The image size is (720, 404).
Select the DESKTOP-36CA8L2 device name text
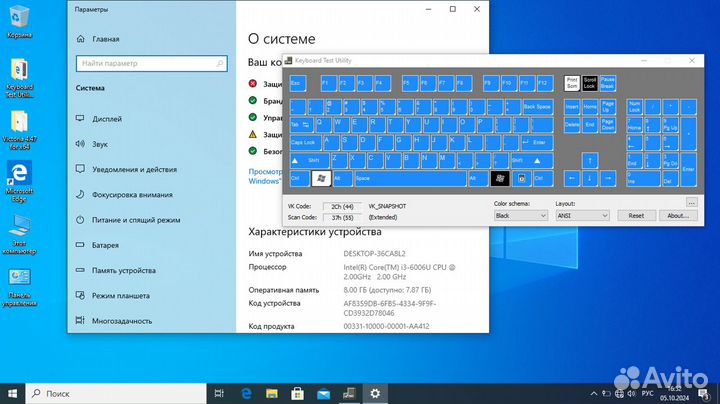pos(374,253)
